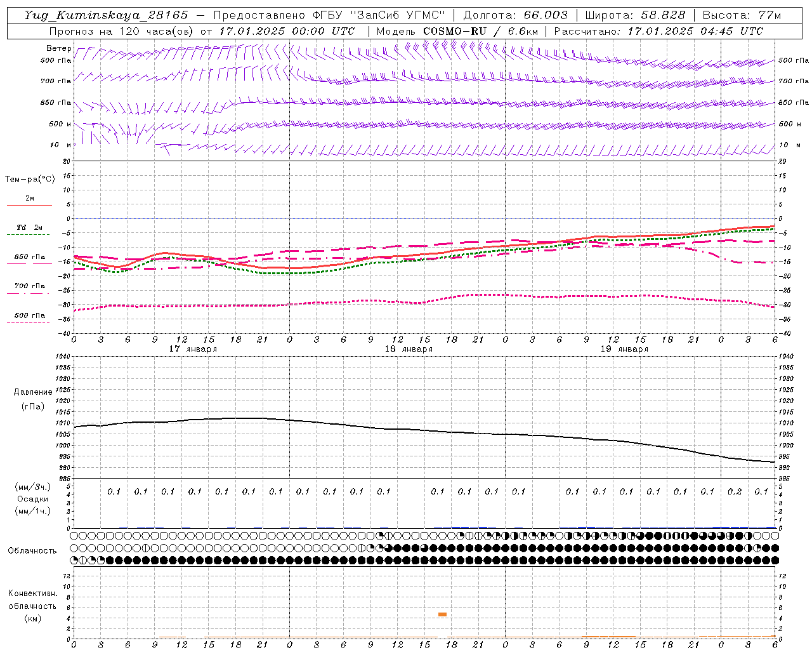Select the provider text ФГБУ "ЗапСиб УГМС"
Screen dimensions: 812x650
click(x=379, y=15)
